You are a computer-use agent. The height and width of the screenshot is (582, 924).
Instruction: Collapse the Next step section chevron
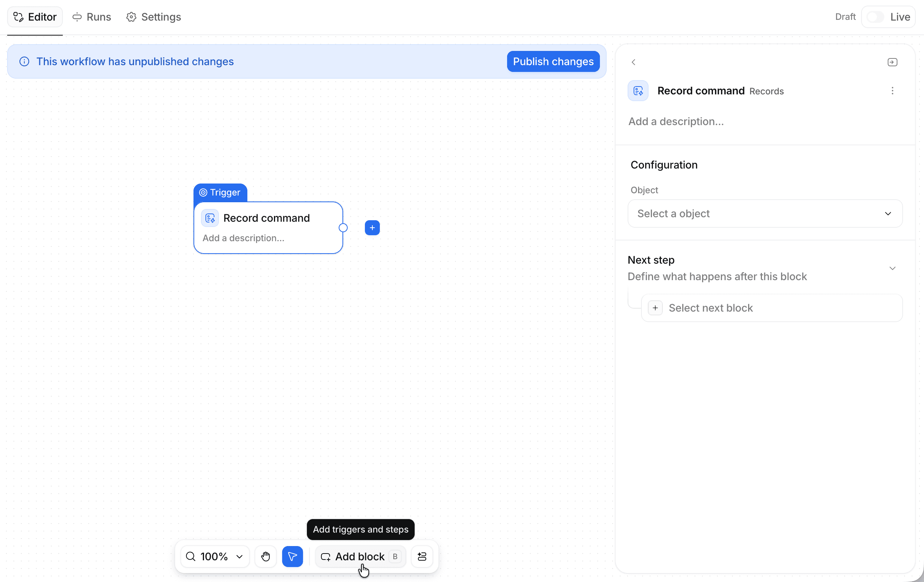click(x=892, y=268)
